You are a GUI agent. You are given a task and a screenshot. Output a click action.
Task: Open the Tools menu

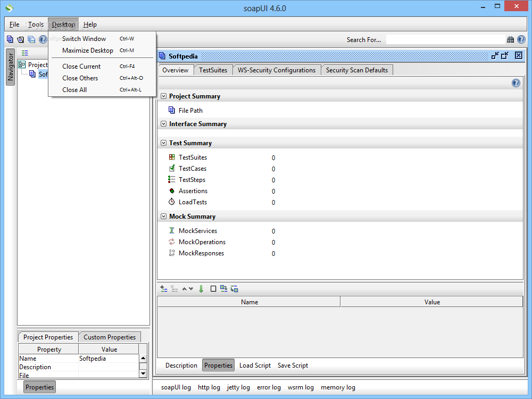pyautogui.click(x=36, y=24)
